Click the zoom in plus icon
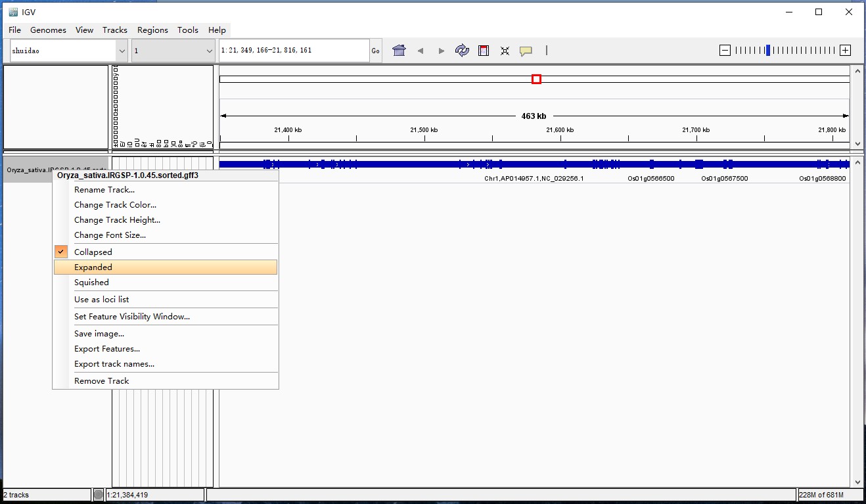Image resolution: width=866 pixels, height=504 pixels. click(846, 51)
